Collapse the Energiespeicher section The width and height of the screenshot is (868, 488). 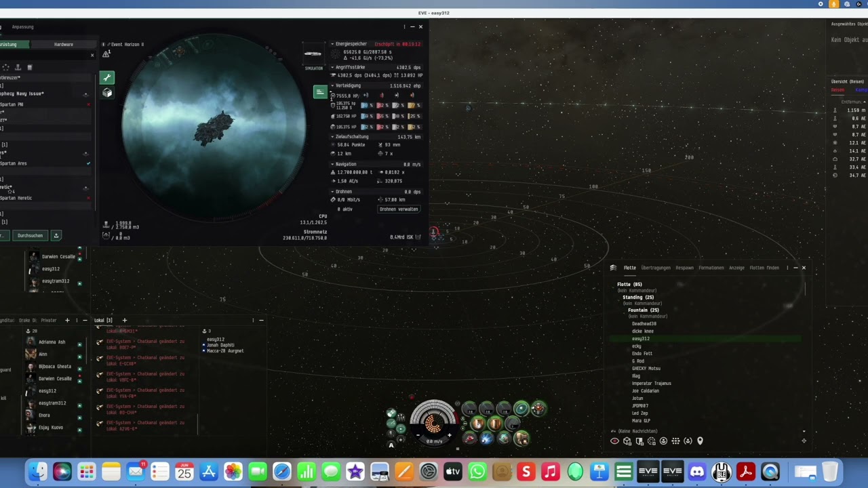tap(333, 44)
